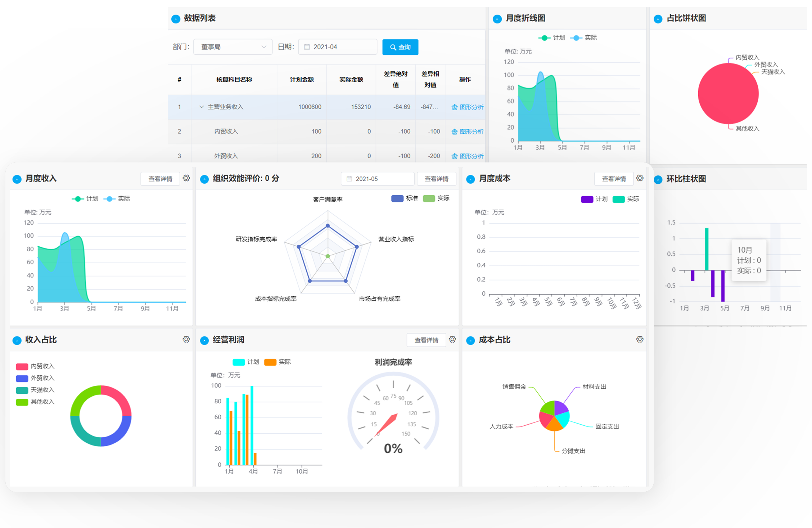812x528 pixels.
Task: Click calendar icon in 2021-05 date field
Action: point(349,179)
